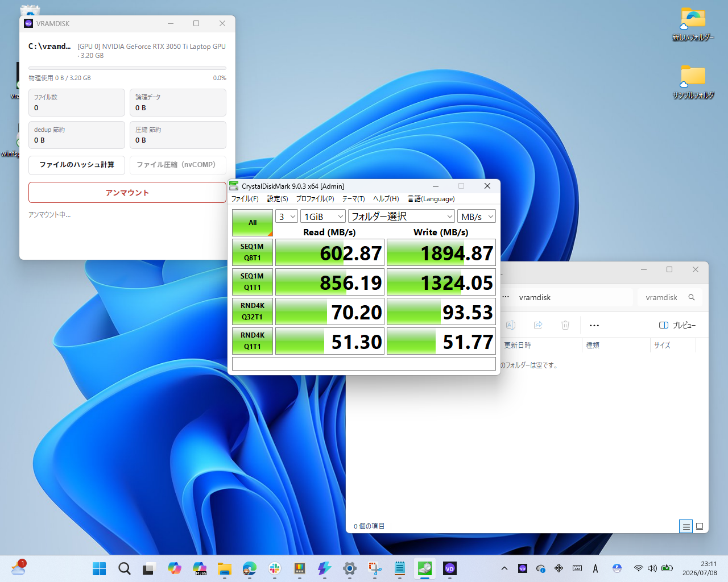
Task: Click the CrystalDiskMark title bar icon
Action: (234, 186)
